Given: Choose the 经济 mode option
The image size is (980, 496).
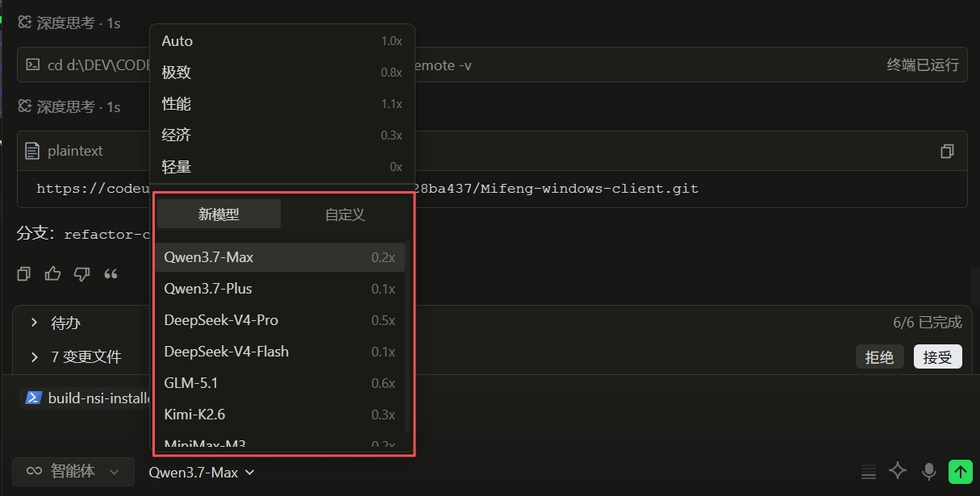Looking at the screenshot, I should pos(281,135).
